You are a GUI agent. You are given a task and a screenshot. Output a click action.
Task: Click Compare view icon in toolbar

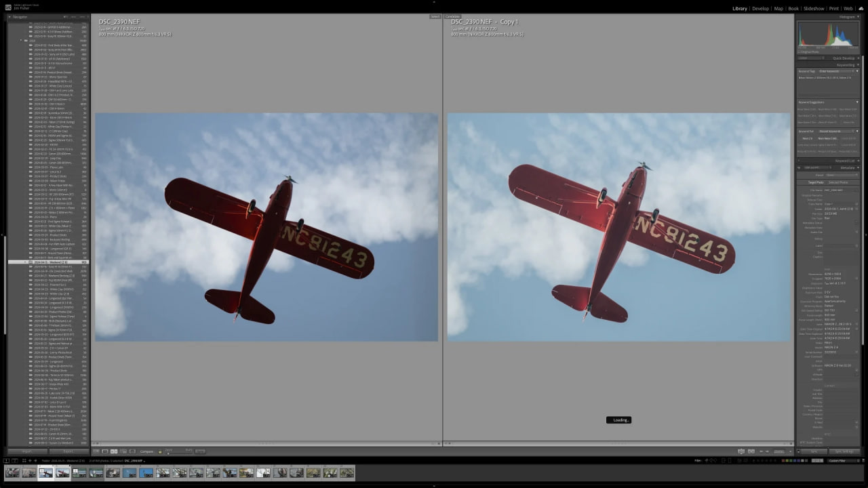pos(114,451)
